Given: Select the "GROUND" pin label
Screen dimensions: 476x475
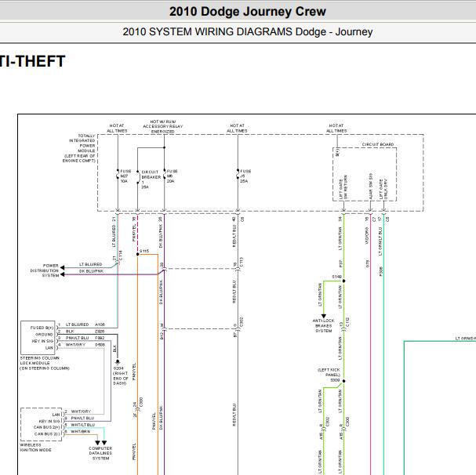Looking at the screenshot, I should [x=45, y=334].
